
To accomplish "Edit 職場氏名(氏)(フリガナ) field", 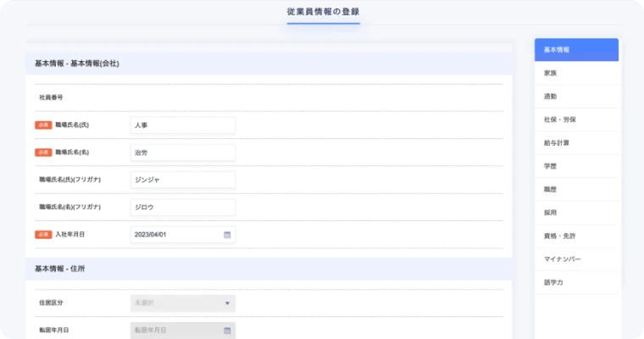I will point(183,180).
